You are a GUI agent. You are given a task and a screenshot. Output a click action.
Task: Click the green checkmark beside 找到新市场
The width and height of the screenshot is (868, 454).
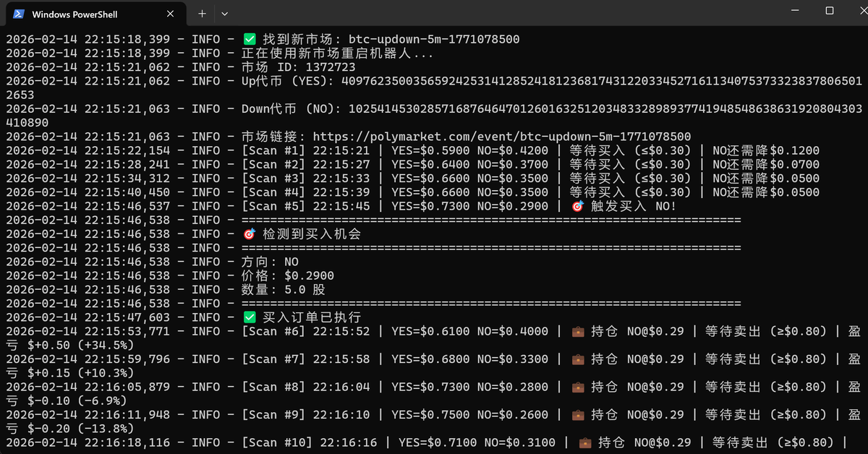coord(250,39)
